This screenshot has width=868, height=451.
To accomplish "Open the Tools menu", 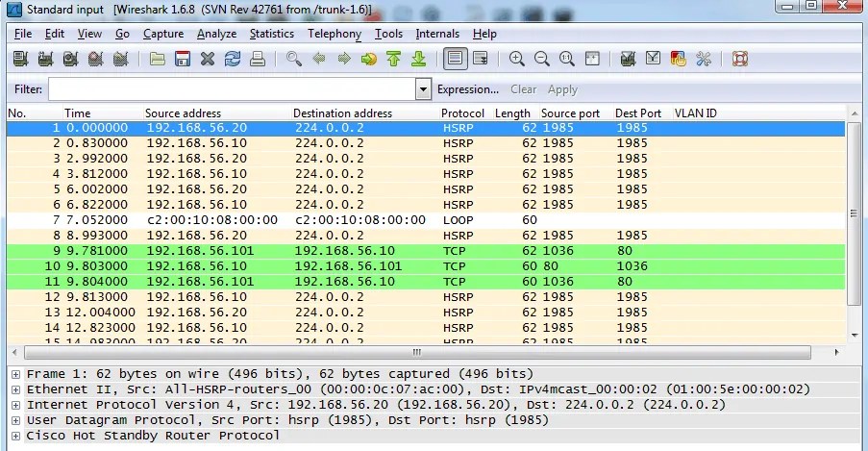I will (388, 34).
